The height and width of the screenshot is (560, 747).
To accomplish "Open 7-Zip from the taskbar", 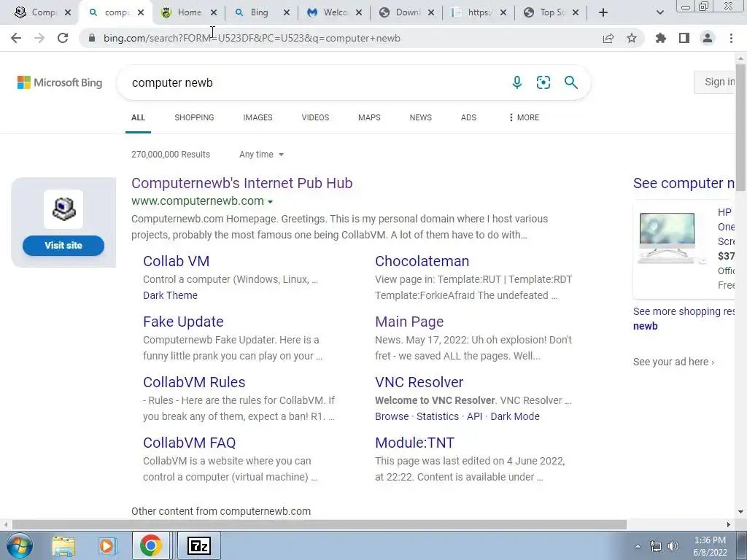I will [x=199, y=545].
